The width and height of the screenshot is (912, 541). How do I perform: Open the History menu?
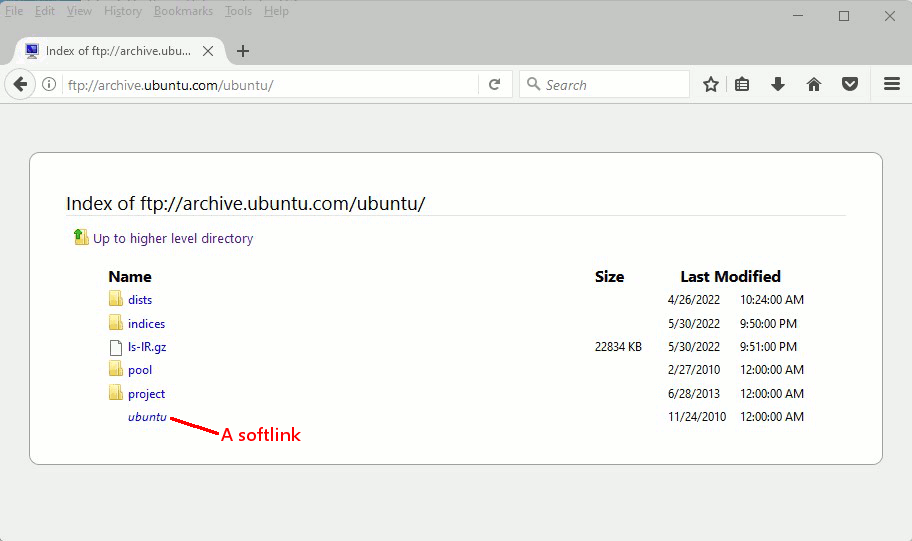[123, 11]
